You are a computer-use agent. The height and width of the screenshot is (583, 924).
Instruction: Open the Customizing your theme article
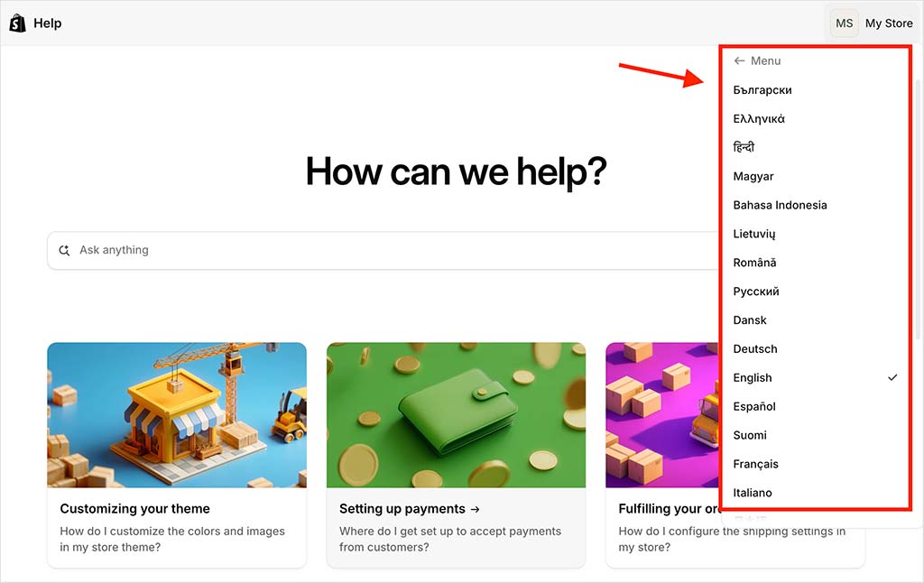[134, 508]
